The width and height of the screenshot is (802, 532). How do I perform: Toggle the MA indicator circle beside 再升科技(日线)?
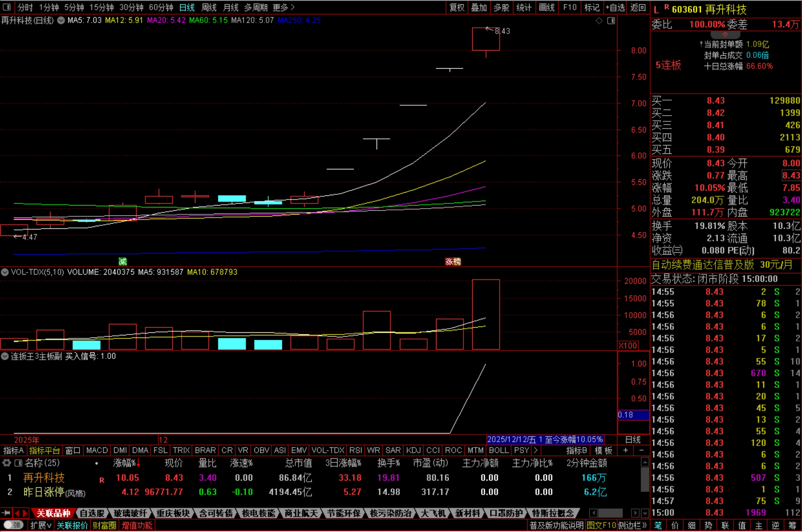(x=61, y=21)
